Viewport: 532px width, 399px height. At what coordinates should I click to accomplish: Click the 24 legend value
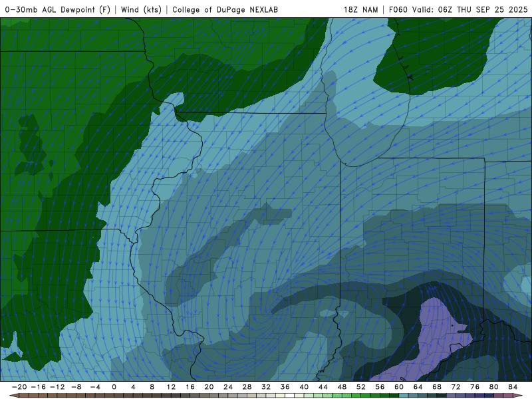pos(228,387)
